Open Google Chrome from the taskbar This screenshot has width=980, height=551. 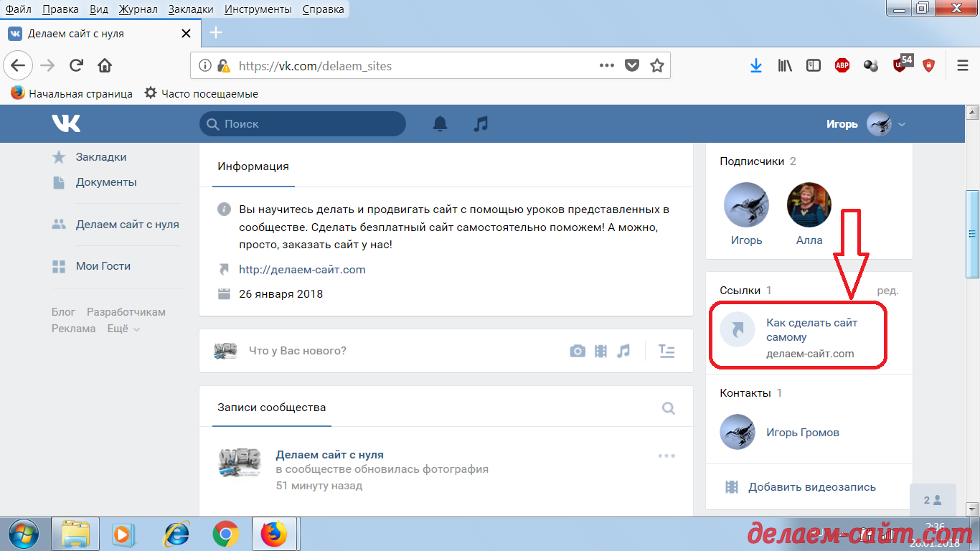coord(225,534)
